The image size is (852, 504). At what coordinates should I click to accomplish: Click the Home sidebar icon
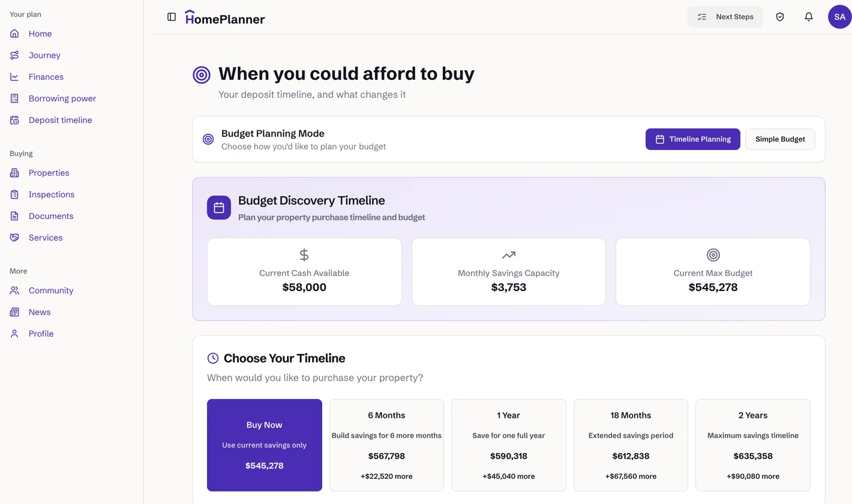14,34
